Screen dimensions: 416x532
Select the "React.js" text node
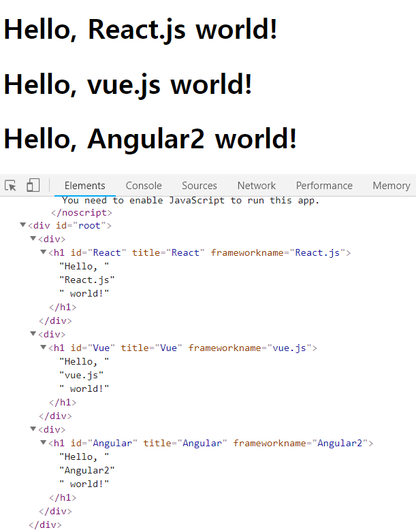coord(87,280)
